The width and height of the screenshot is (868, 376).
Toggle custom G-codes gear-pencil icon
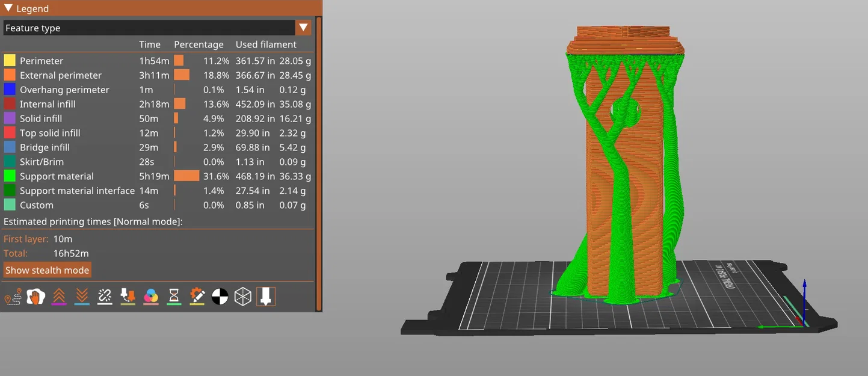click(197, 297)
